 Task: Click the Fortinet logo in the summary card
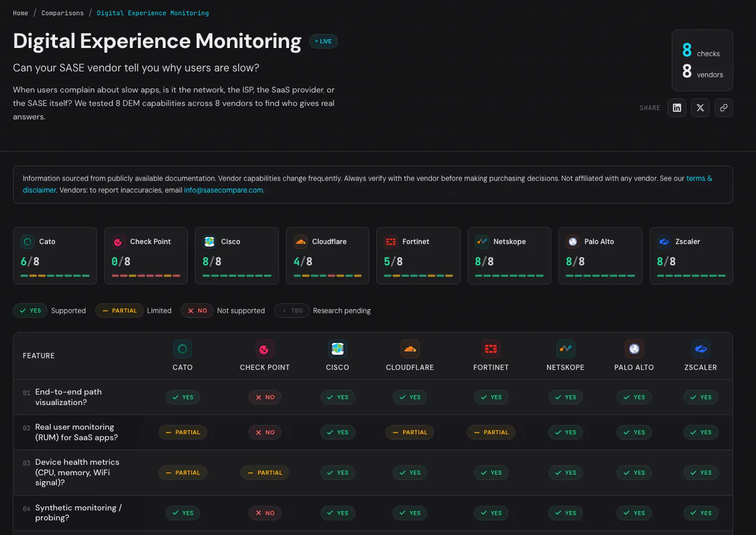click(x=391, y=242)
